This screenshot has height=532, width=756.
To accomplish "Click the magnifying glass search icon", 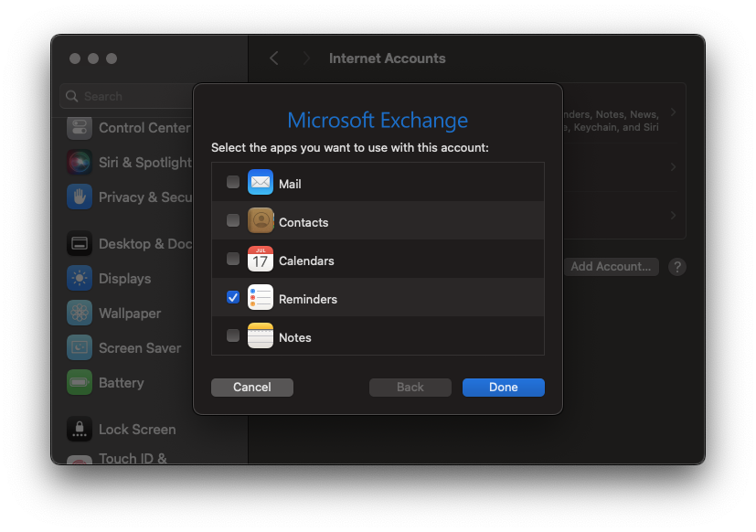I will (x=72, y=97).
